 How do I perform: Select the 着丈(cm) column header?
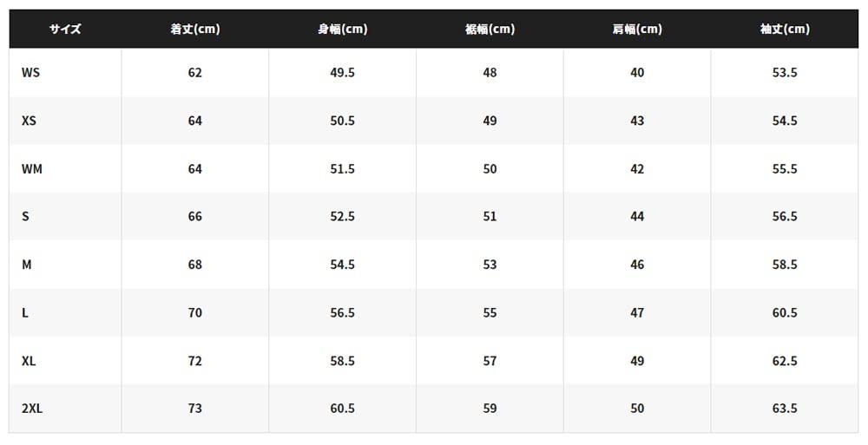(195, 29)
